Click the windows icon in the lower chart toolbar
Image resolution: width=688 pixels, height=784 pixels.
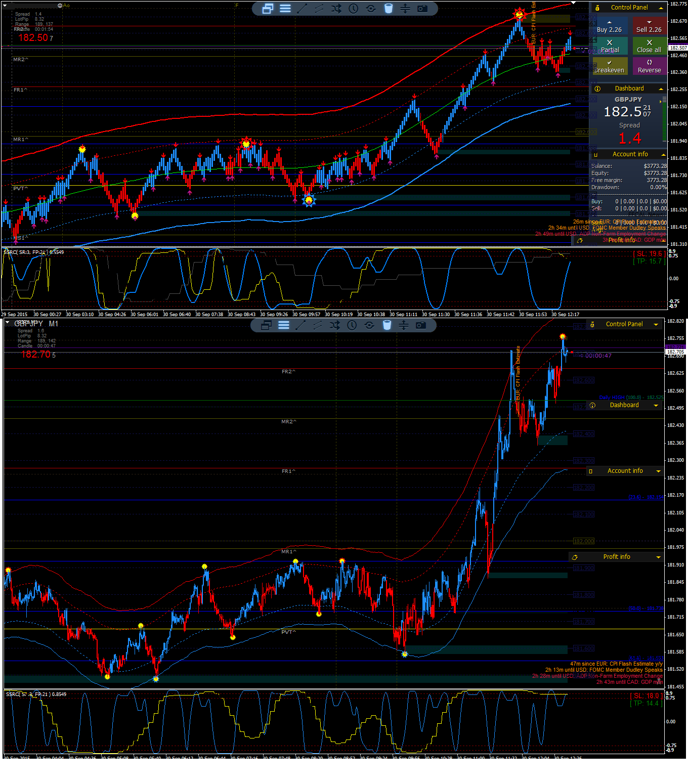(x=266, y=325)
